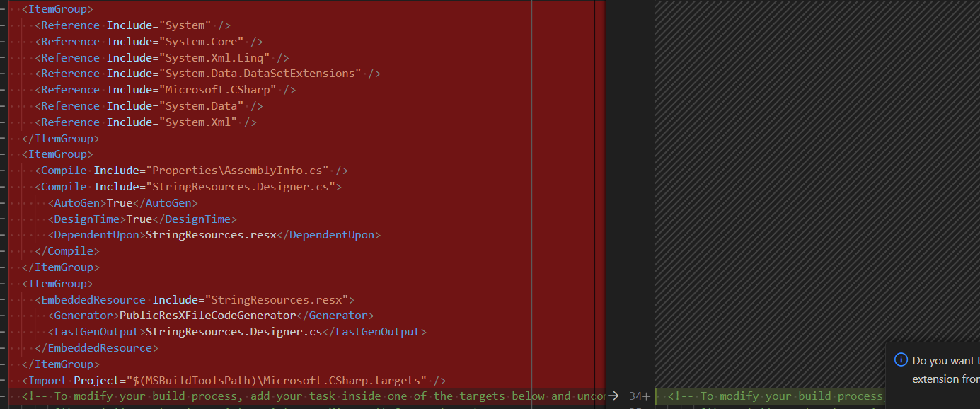Click the left pane "To modify your build process" comment
The height and width of the screenshot is (409, 980).
click(x=313, y=396)
